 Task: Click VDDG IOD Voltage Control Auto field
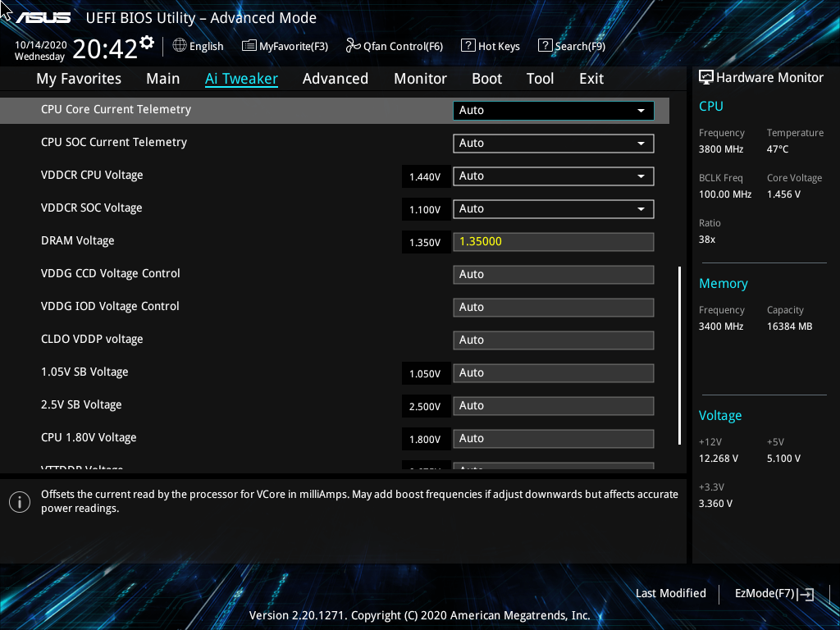554,308
